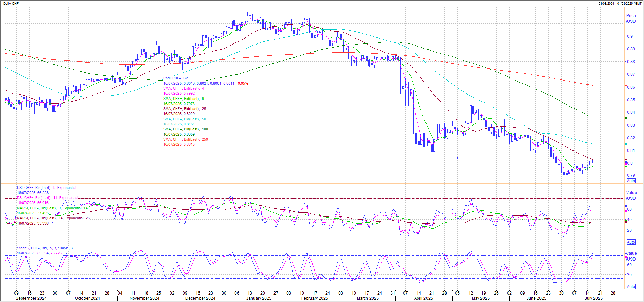Select the SMA 4 legend label
Screen dimensions: 644x302
coord(184,88)
